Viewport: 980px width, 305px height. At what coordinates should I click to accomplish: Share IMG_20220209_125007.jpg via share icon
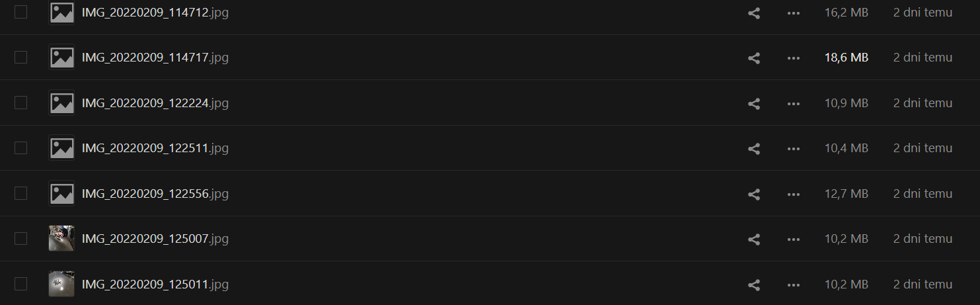coord(754,240)
